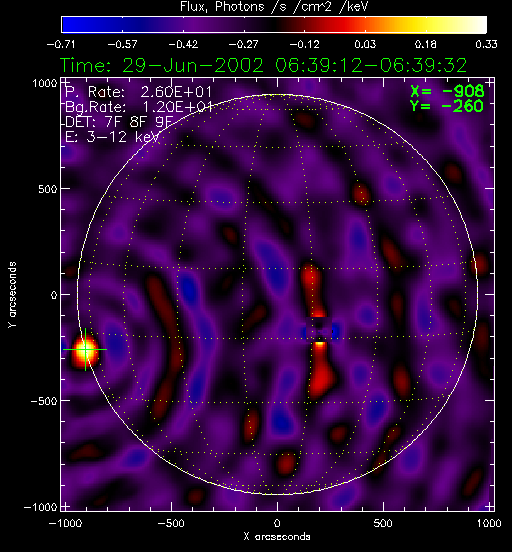The image size is (512, 552).
Task: Click the Y= -260 coordinate readout
Action: coord(447,106)
